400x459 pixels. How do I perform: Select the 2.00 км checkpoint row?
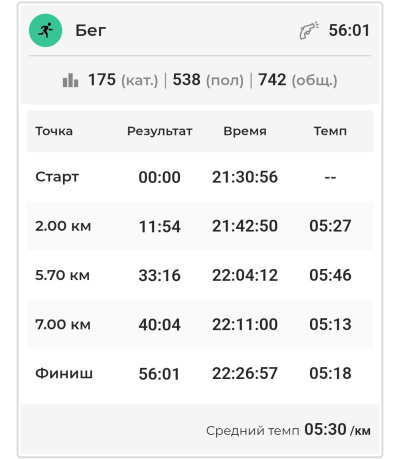(x=200, y=226)
